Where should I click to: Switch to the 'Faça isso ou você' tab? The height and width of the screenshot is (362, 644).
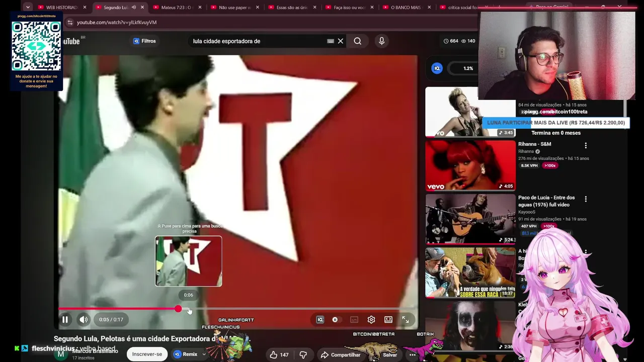[x=349, y=8]
